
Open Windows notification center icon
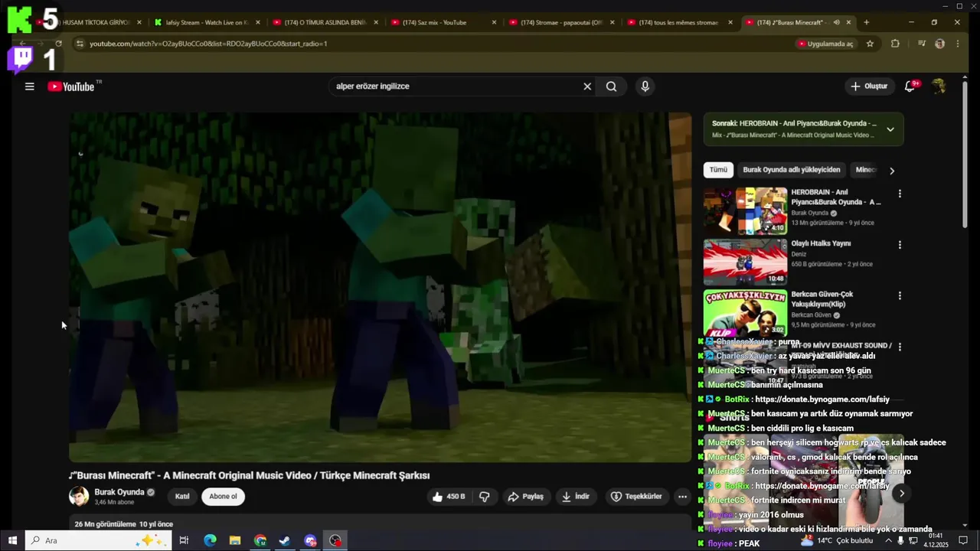[965, 540]
